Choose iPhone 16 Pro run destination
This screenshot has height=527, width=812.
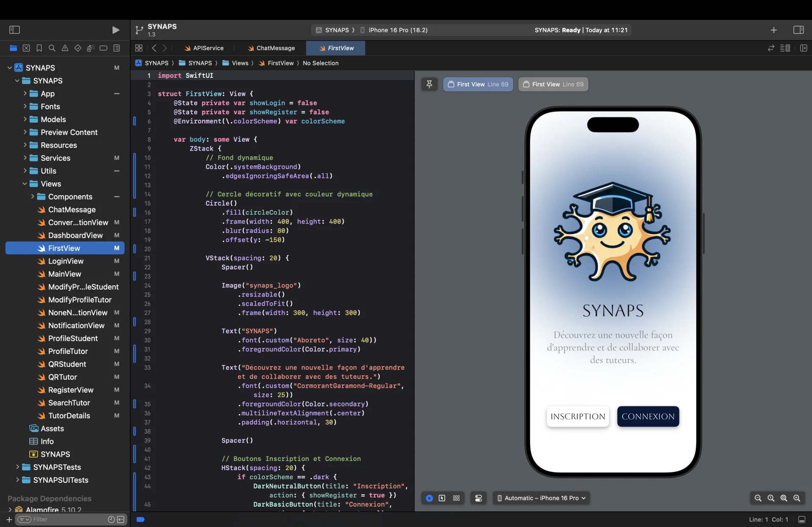click(x=394, y=30)
